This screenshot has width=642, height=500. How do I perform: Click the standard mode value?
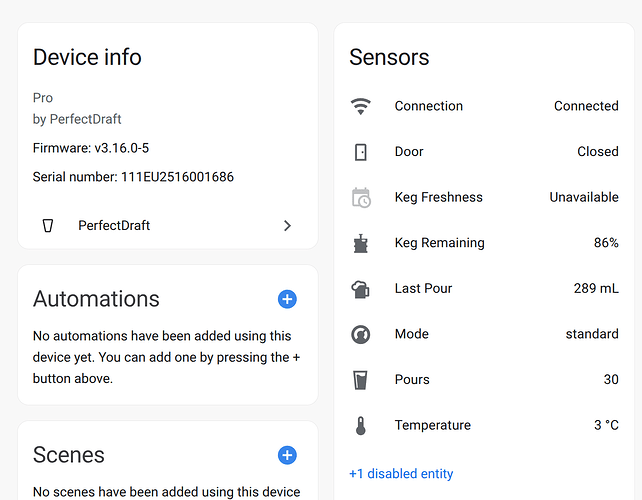coord(592,334)
